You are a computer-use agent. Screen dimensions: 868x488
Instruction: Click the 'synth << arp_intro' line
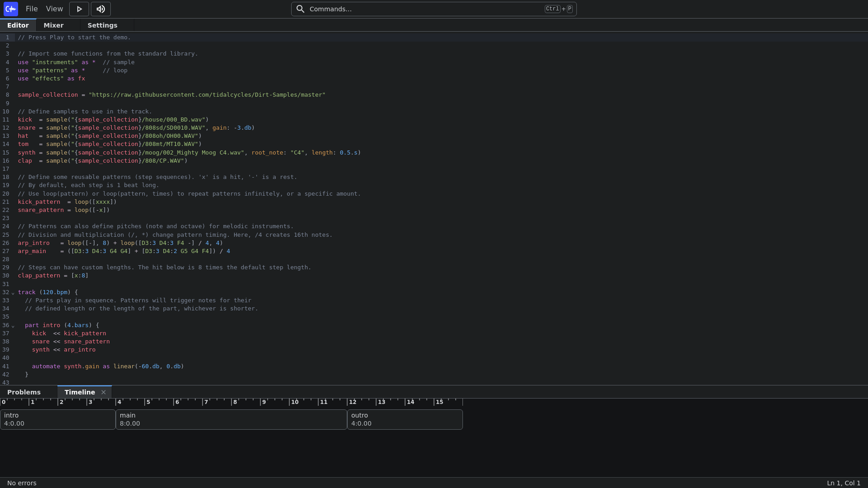64,350
